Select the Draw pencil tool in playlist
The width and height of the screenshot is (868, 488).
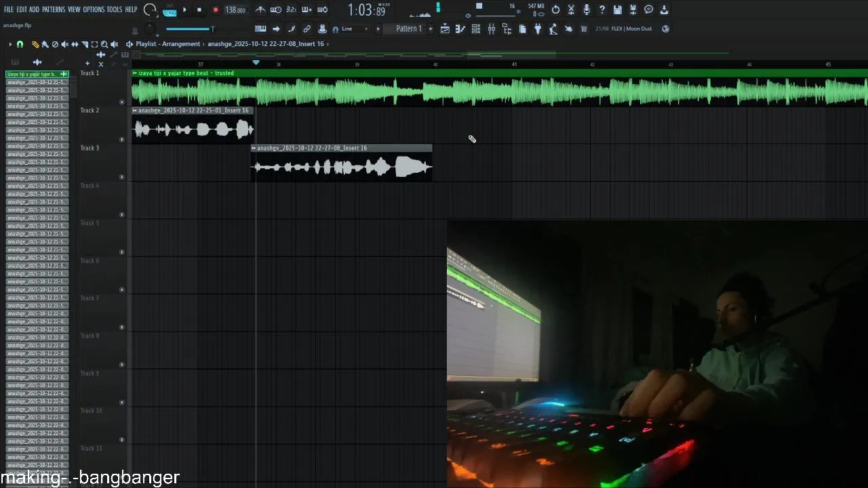click(35, 44)
